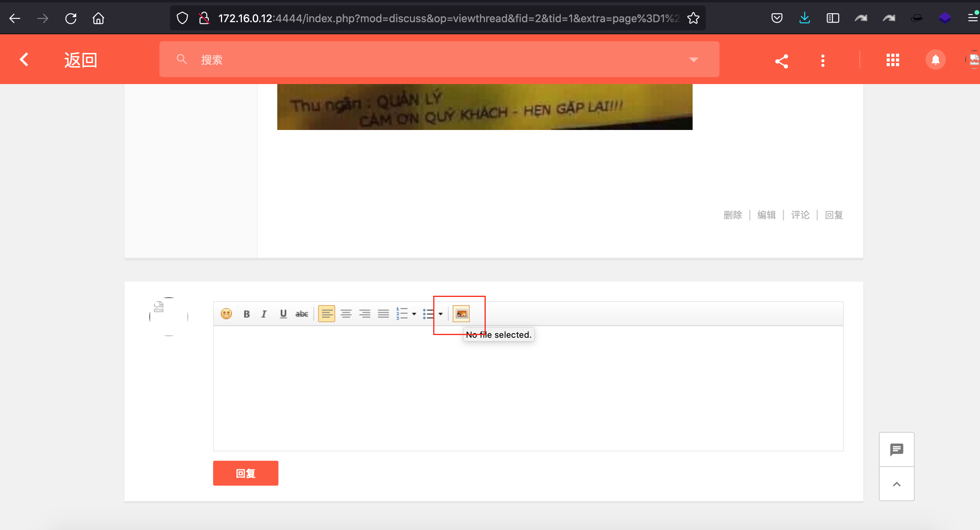
Task: Center-align the reply text
Action: point(346,314)
